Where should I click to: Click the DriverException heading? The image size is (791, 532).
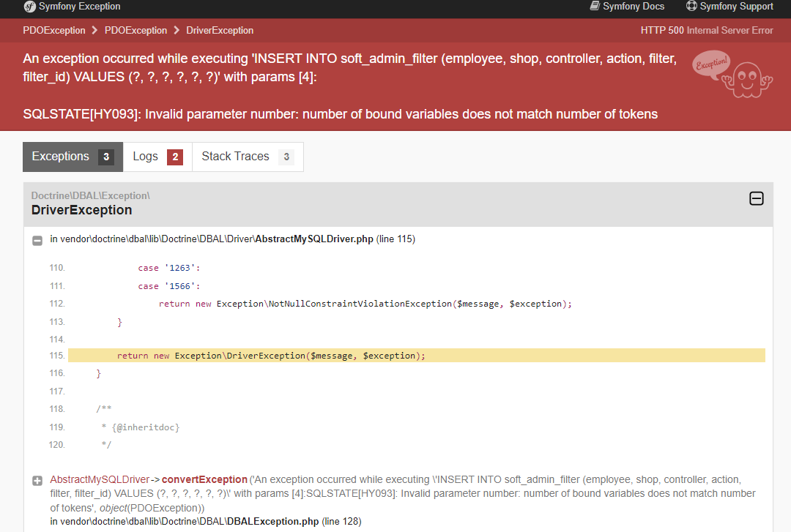[82, 210]
